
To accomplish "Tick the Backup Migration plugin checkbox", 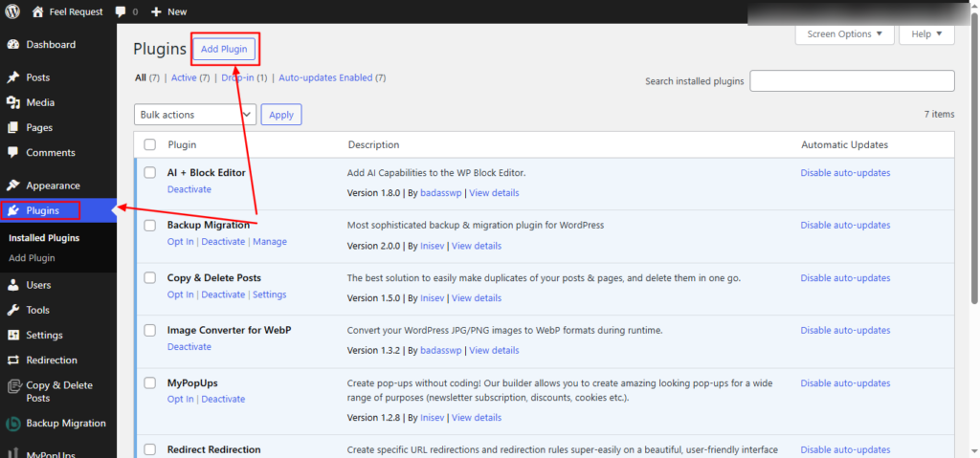I will pyautogui.click(x=150, y=225).
